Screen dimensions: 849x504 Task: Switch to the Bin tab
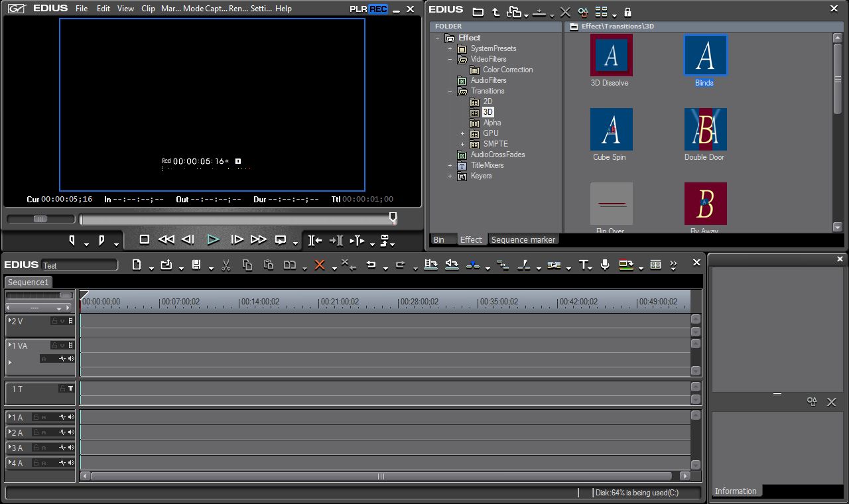tap(439, 239)
